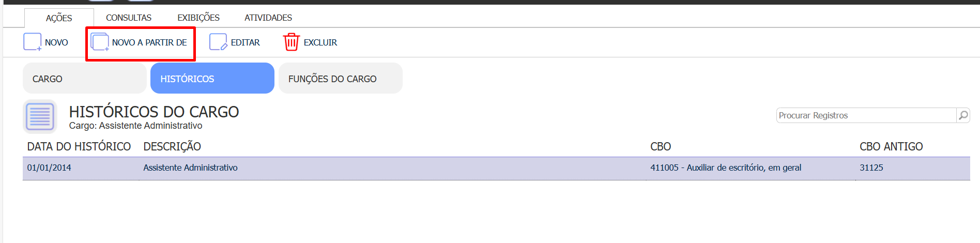Select the 01/01/2014 Assistente Administrativo row

click(496, 168)
